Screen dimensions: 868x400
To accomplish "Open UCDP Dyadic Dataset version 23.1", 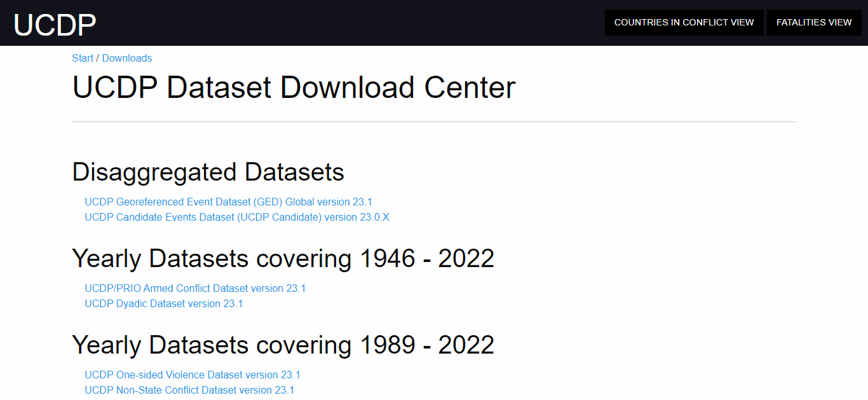I will coord(163,303).
